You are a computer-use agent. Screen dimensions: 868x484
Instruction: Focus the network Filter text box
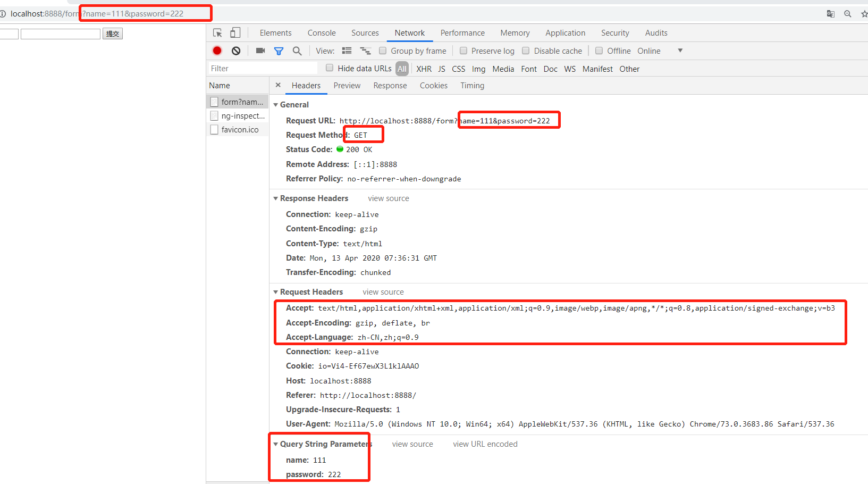263,68
